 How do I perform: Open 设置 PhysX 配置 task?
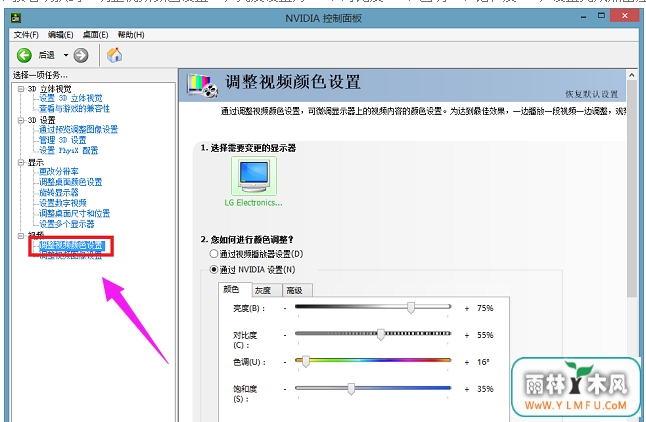(x=68, y=150)
